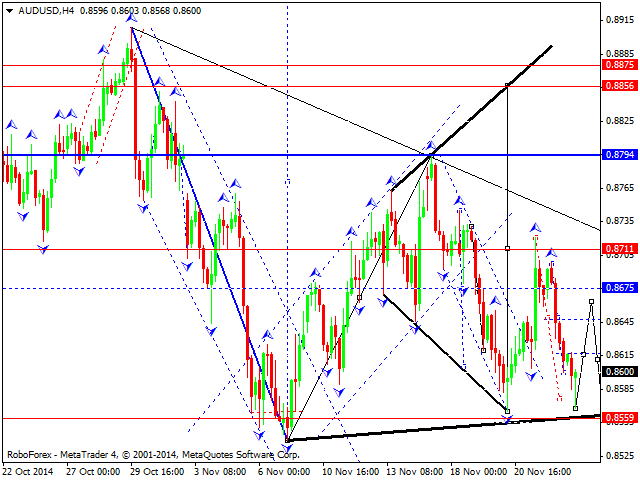Viewport: 640px width, 480px height.
Task: Click the 20 Nov 16:00 time label
Action: click(542, 472)
